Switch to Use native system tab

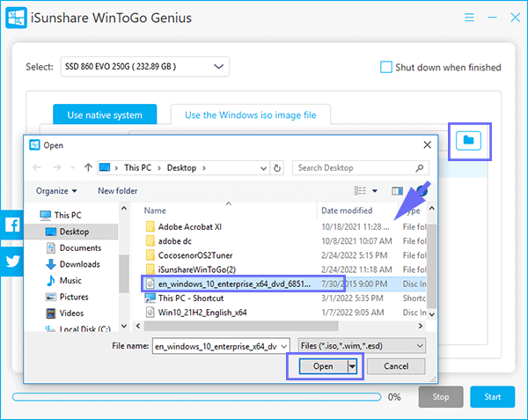point(105,114)
